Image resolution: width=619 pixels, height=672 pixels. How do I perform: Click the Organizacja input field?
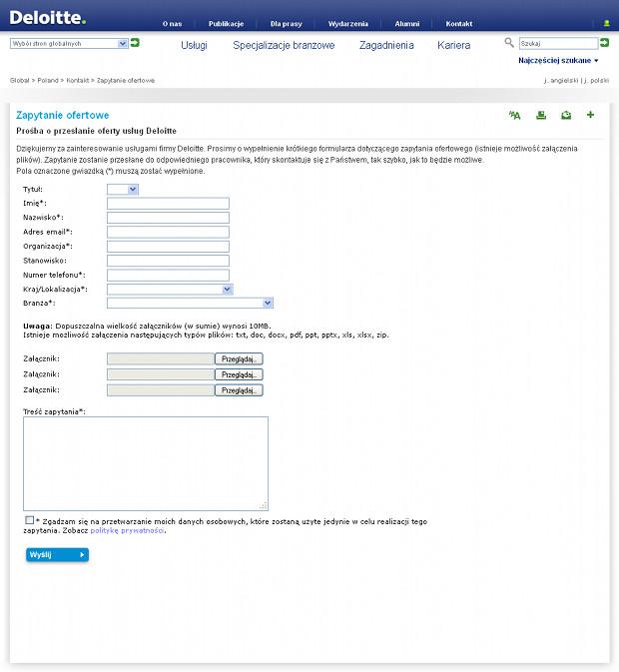[x=168, y=247]
